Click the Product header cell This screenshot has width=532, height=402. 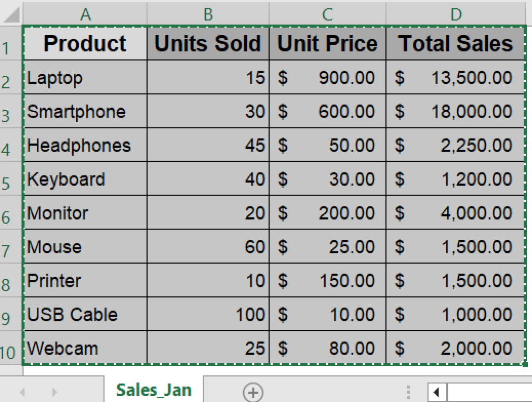85,44
